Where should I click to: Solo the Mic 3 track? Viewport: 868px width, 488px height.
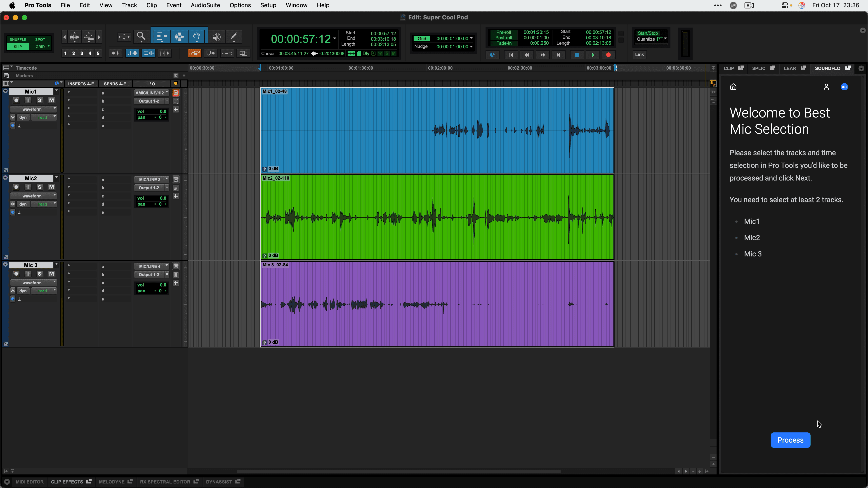coord(39,274)
